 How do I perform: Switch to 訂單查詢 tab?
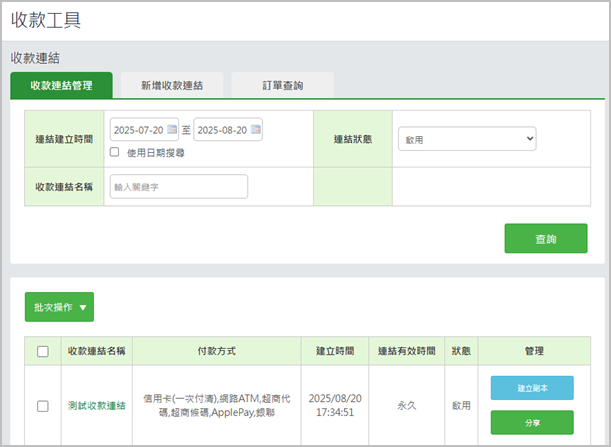click(283, 86)
